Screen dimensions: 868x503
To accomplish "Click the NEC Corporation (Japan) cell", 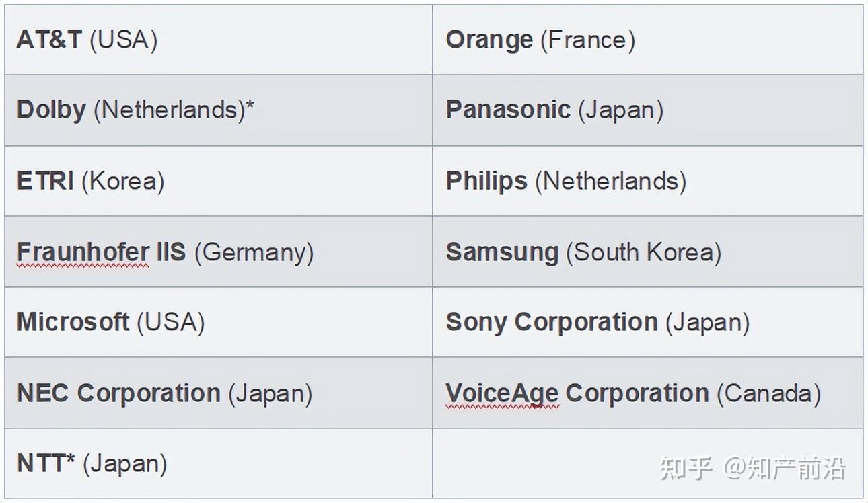I will (x=218, y=393).
